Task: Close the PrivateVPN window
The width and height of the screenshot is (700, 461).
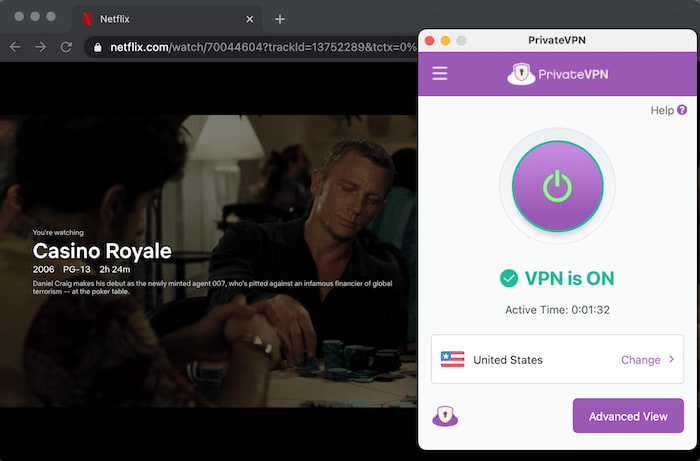Action: [x=429, y=41]
